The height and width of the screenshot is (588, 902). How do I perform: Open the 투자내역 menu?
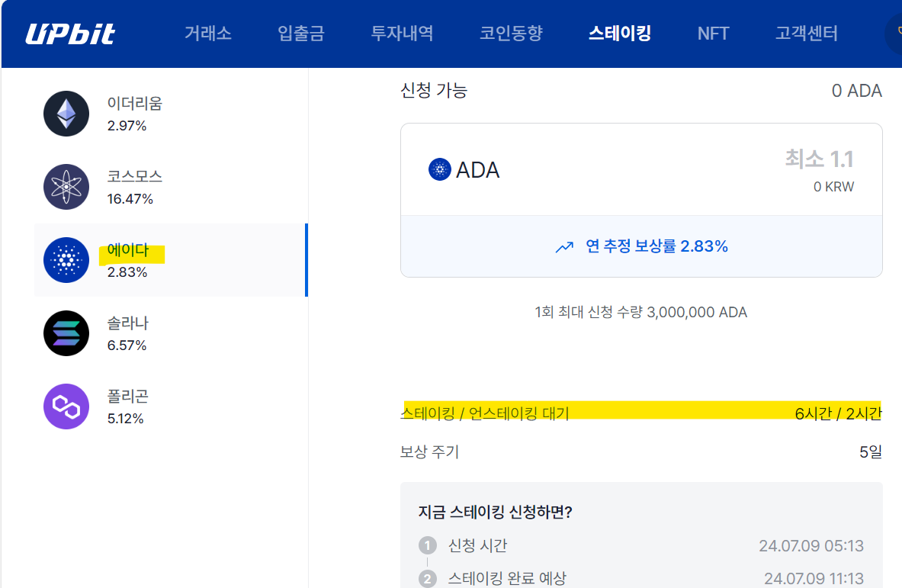(402, 34)
